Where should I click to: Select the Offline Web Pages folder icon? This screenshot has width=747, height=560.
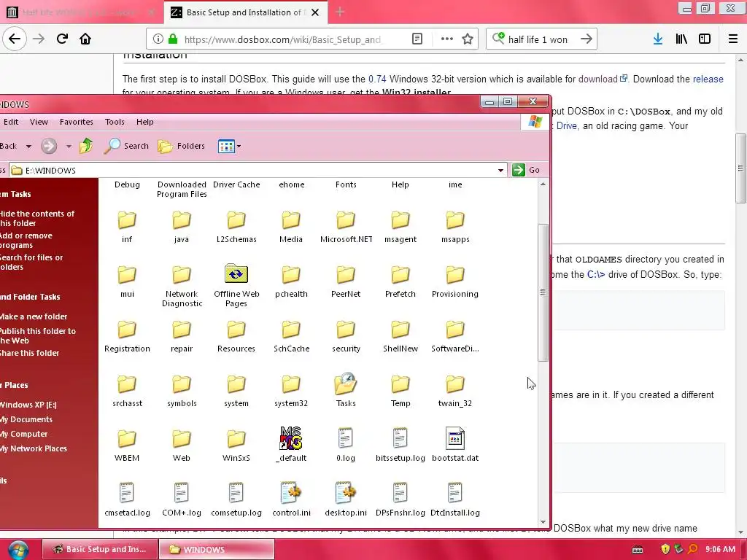pyautogui.click(x=236, y=274)
